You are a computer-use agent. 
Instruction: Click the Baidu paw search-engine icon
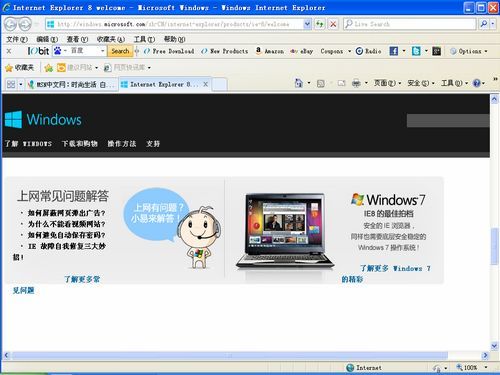point(58,51)
